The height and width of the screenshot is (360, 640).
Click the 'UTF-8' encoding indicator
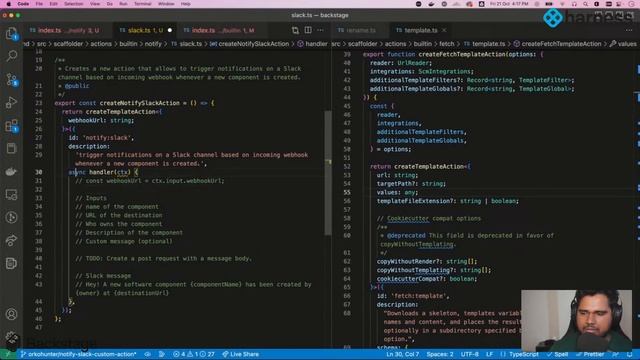pos(469,354)
